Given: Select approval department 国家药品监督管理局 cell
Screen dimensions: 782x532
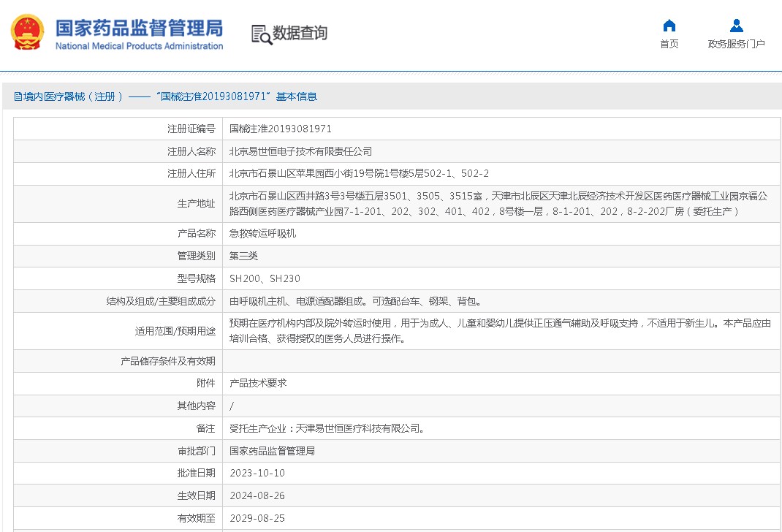Looking at the screenshot, I should 272,451.
